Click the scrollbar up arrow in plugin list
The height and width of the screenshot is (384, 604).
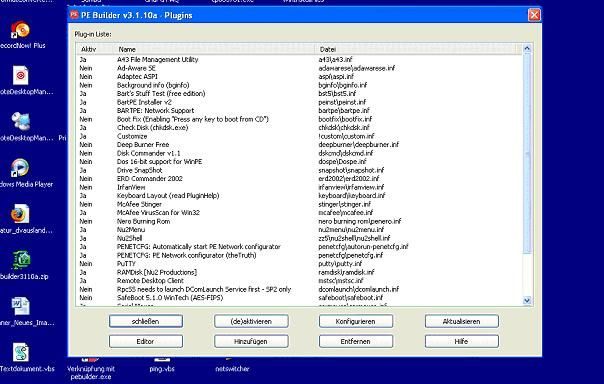pos(527,49)
